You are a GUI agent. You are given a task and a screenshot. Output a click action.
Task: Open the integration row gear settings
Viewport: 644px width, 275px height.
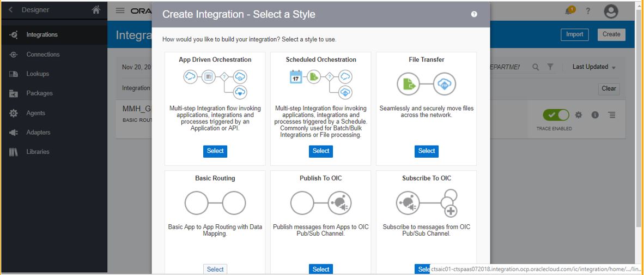point(579,115)
